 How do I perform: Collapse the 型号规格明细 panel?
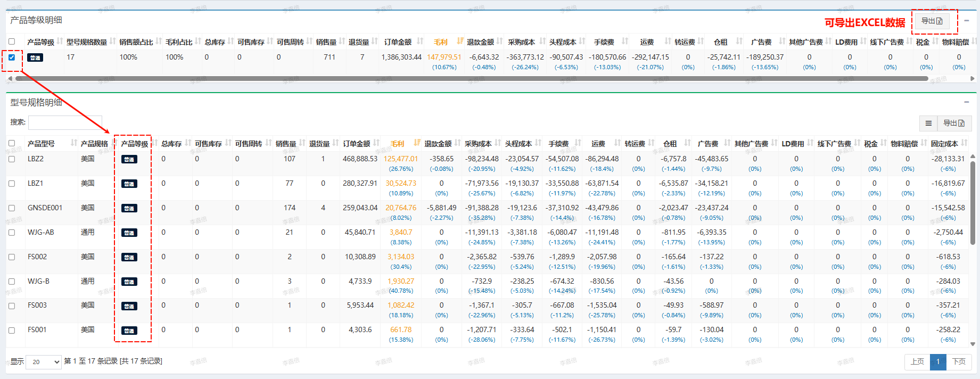coord(967,102)
